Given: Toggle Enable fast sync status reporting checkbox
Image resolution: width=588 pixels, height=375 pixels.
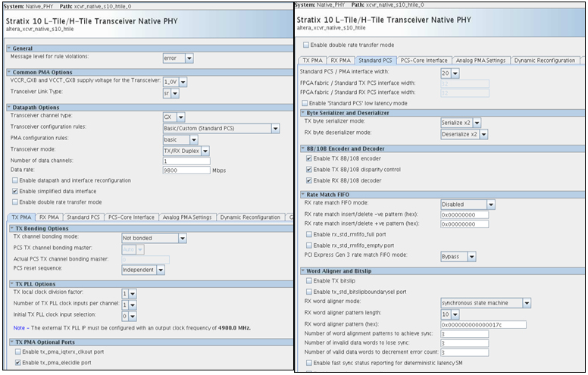Looking at the screenshot, I should [x=309, y=363].
